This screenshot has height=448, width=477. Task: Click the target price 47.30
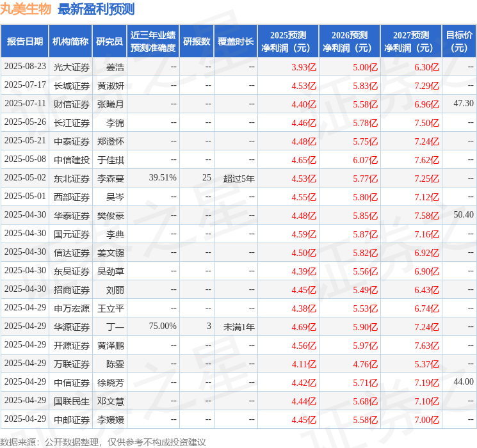click(464, 104)
